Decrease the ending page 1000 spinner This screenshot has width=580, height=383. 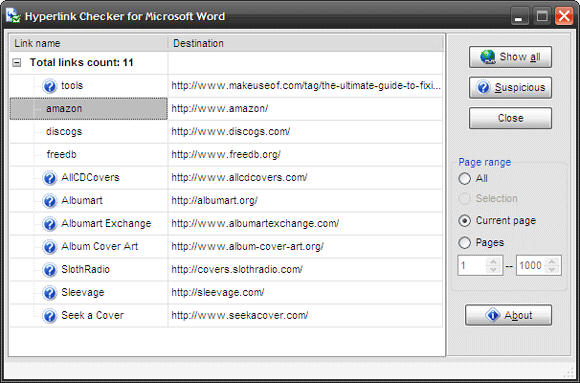click(552, 270)
